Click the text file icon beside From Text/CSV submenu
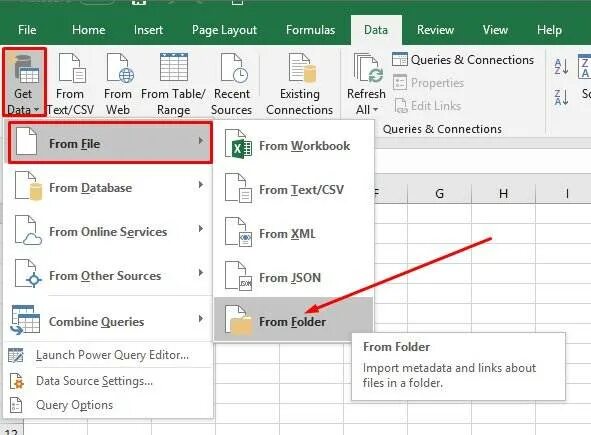591x435 pixels. (x=239, y=188)
